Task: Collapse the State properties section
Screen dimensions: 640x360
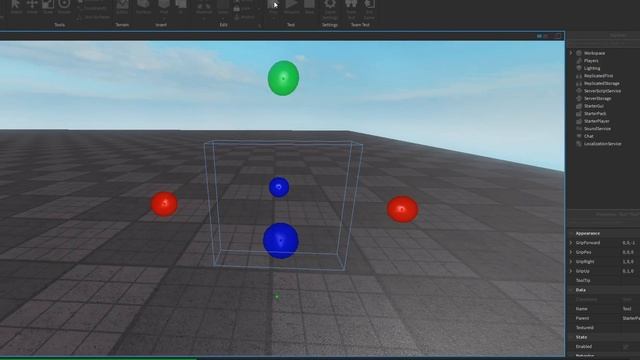Action: [571, 337]
